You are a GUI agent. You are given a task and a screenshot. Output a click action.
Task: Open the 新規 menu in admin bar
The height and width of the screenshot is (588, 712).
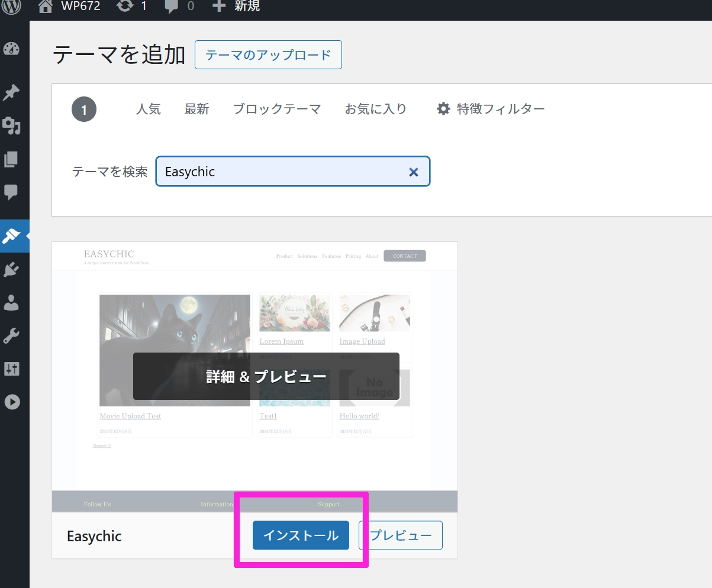click(x=236, y=7)
